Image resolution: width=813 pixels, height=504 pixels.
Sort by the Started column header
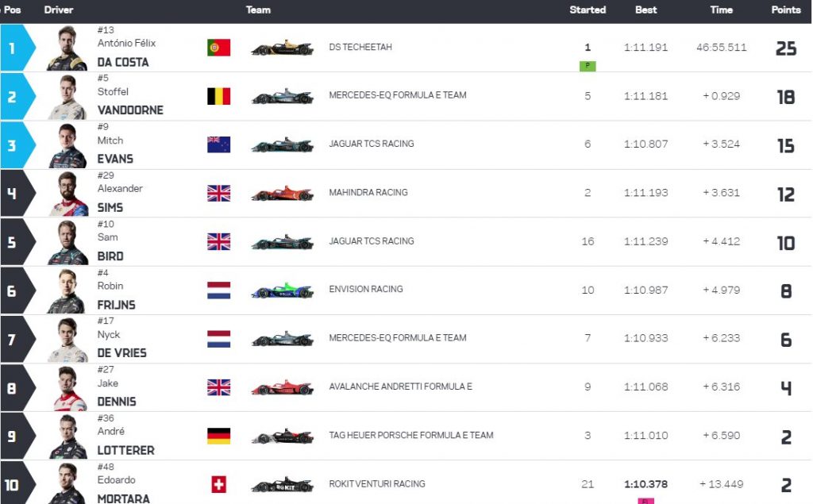click(588, 10)
